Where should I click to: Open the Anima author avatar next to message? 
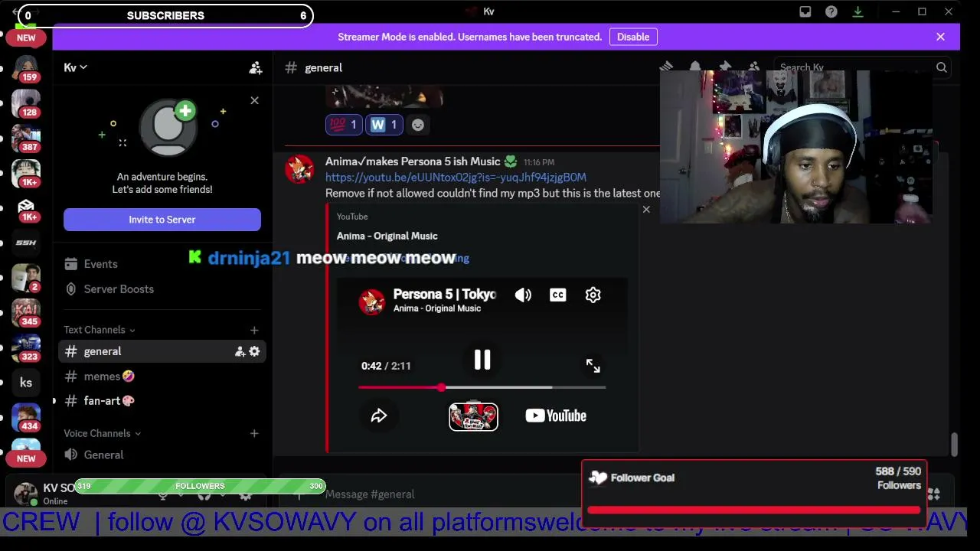coord(299,169)
